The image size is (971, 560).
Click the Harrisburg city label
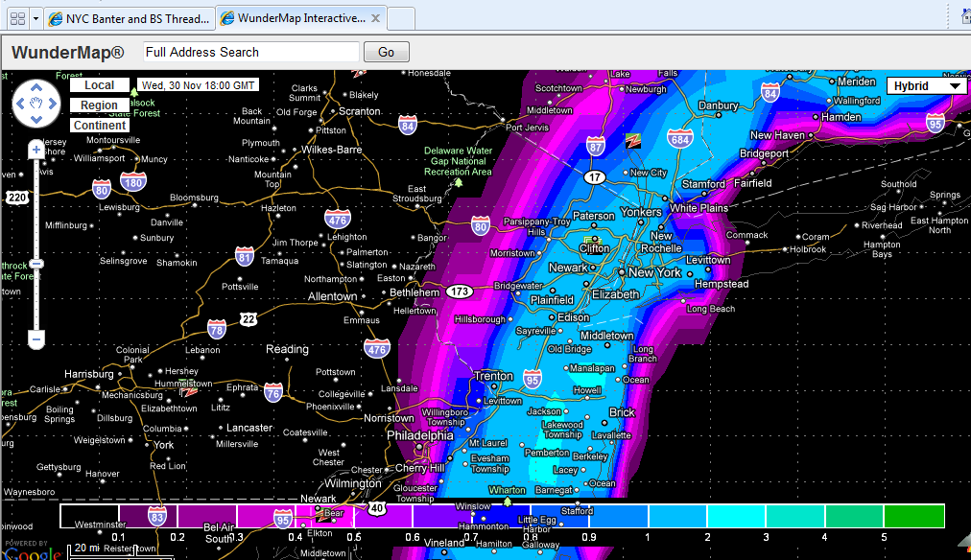pos(89,374)
